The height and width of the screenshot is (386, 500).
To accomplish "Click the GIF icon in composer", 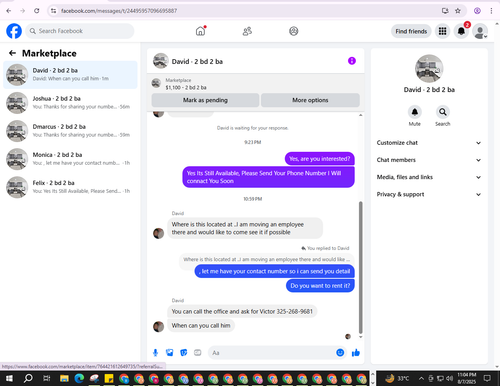I will 198,353.
